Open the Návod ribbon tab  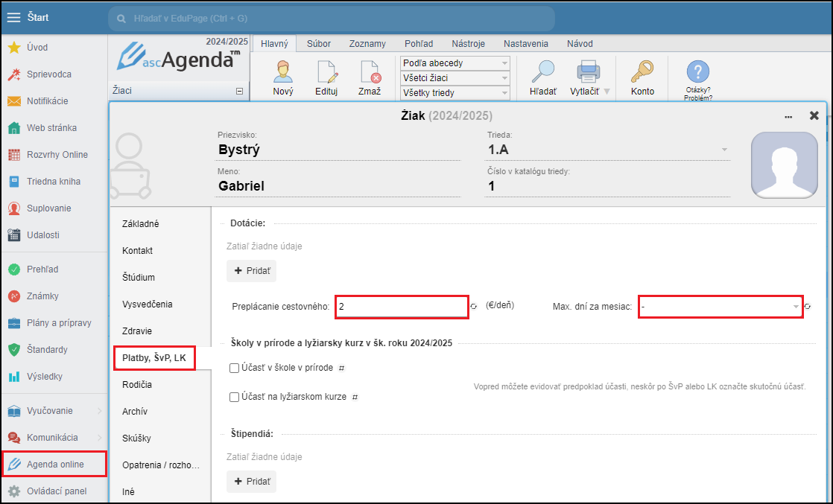pyautogui.click(x=580, y=43)
